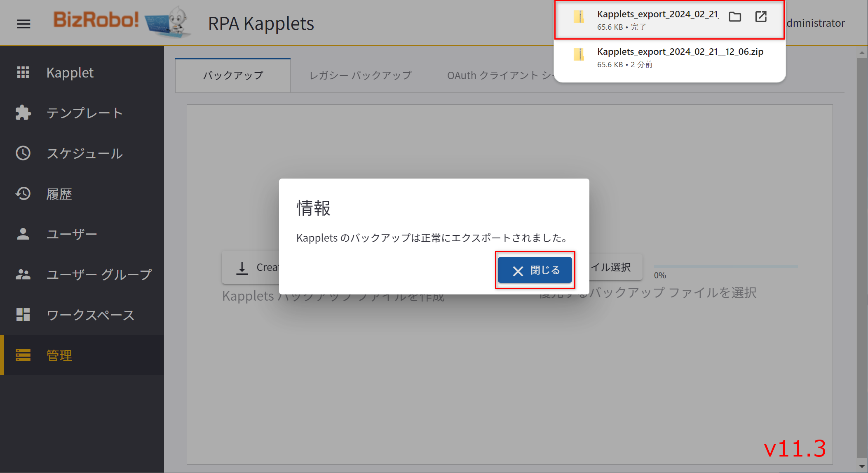
Task: Click '65.6 KB • 2 分前' status text
Action: (625, 64)
